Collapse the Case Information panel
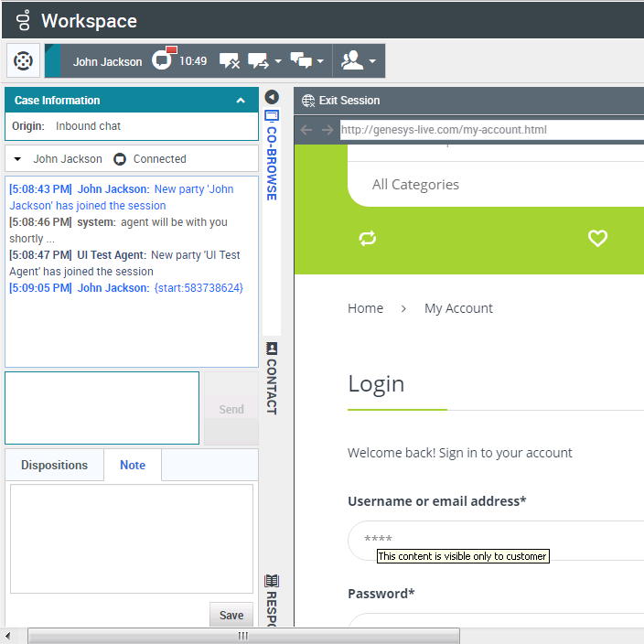The image size is (644, 644). pyautogui.click(x=241, y=101)
